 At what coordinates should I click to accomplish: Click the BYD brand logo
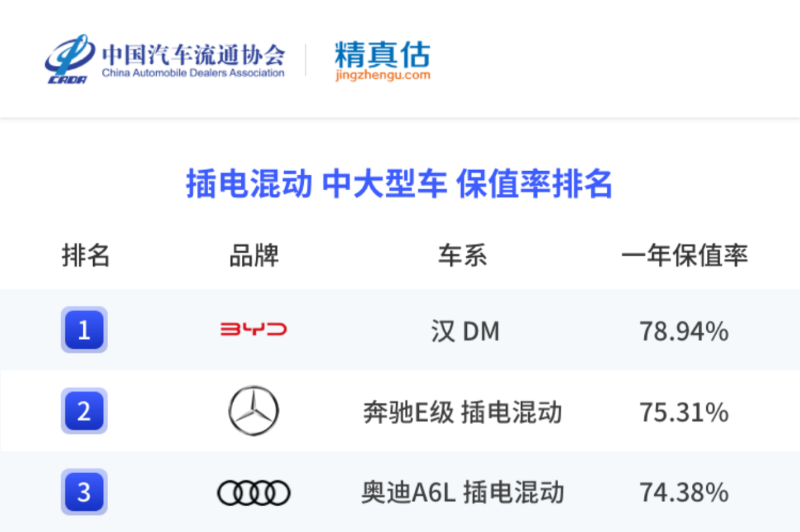click(254, 329)
